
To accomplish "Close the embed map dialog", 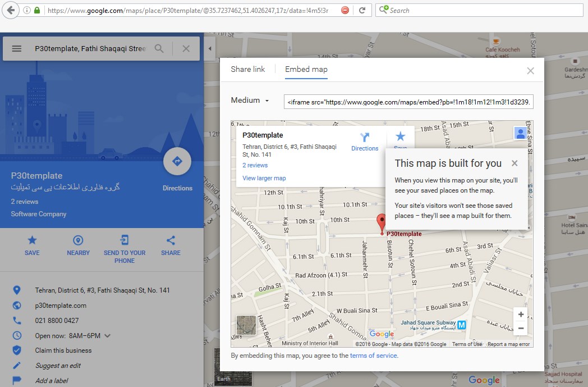I will [x=530, y=71].
